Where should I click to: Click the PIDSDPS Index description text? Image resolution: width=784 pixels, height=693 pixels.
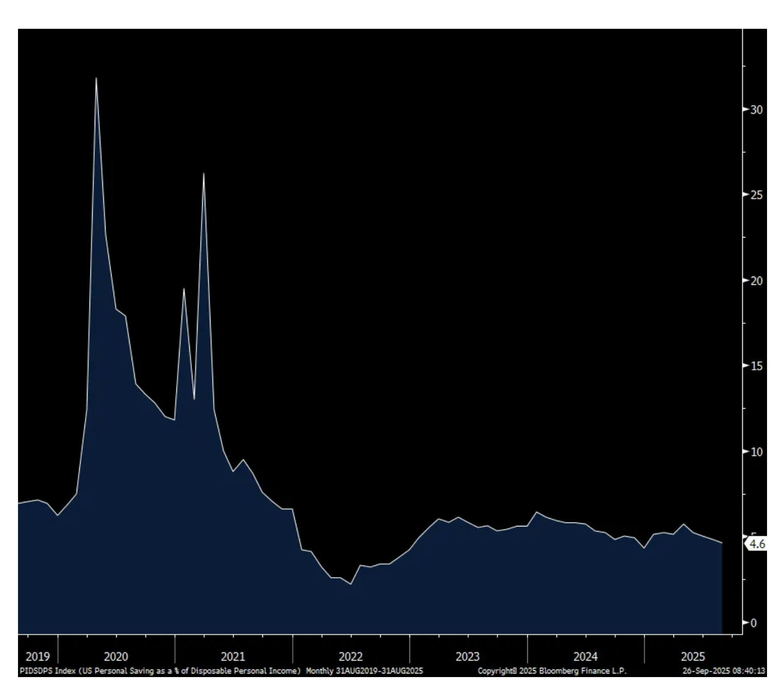[x=160, y=671]
